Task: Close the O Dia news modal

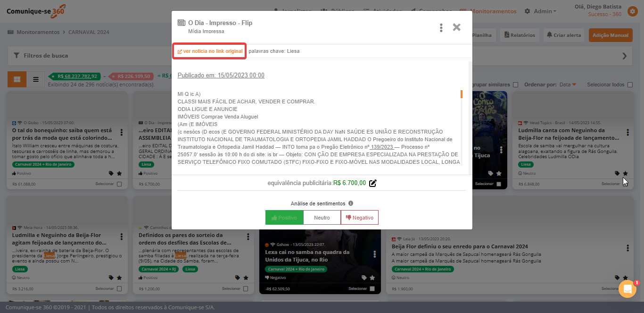Action: [456, 27]
